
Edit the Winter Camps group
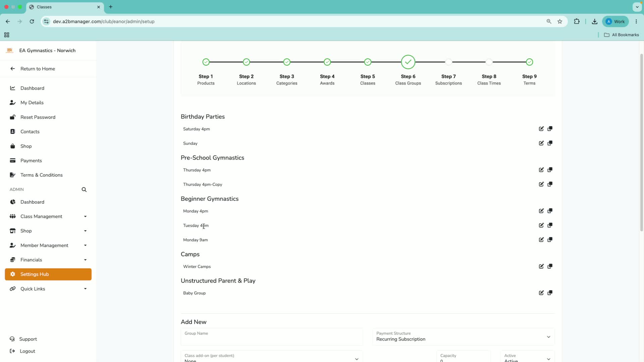541,266
